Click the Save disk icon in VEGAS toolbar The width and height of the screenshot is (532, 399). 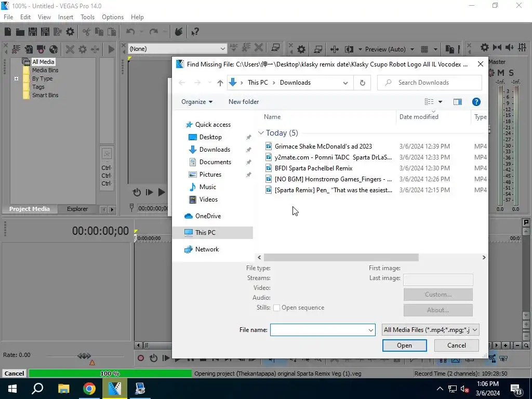point(33,32)
